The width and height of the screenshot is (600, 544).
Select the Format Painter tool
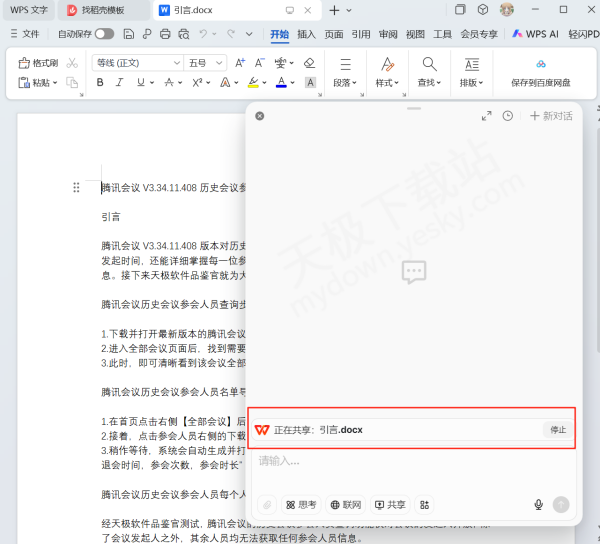click(x=38, y=63)
